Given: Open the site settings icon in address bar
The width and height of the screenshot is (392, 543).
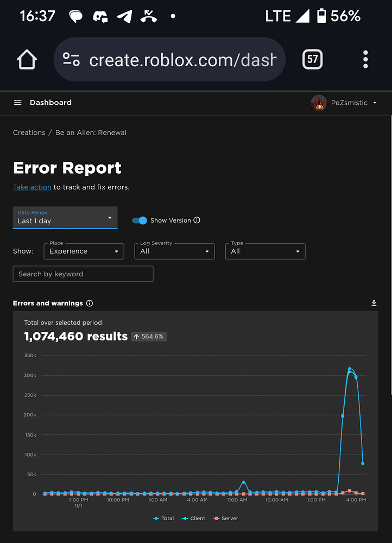Looking at the screenshot, I should pyautogui.click(x=71, y=59).
